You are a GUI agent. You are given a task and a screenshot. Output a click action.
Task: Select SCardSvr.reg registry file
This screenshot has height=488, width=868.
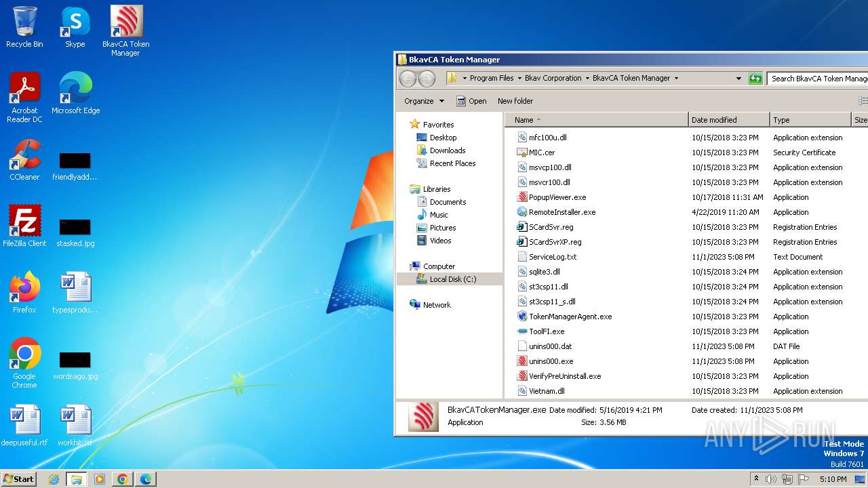(x=551, y=227)
